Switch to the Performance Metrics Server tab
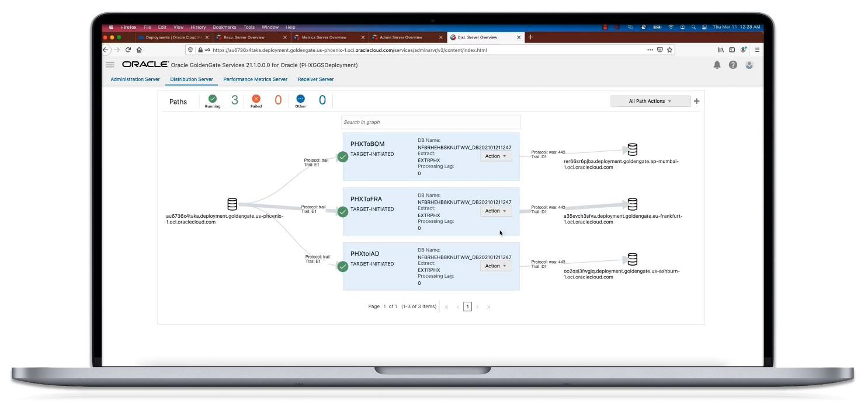This screenshot has width=868, height=408. point(255,79)
